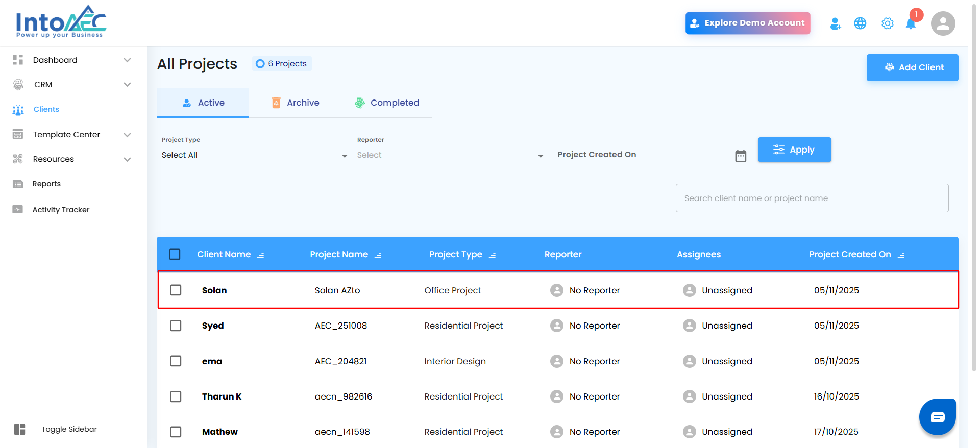980x448 pixels.
Task: Open the language globe icon
Action: [x=860, y=23]
